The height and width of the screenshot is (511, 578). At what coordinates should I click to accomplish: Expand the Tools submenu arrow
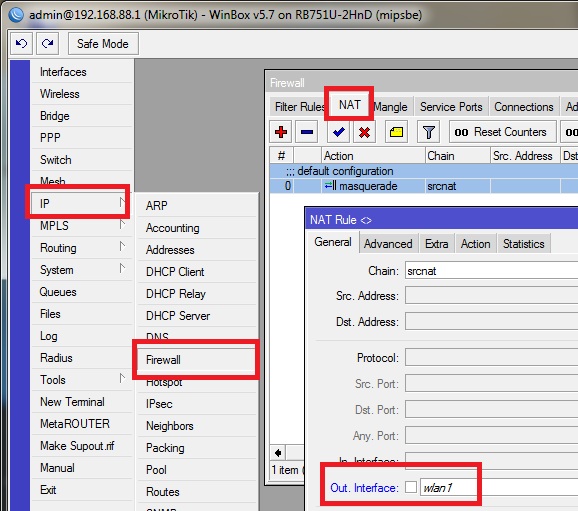[122, 379]
